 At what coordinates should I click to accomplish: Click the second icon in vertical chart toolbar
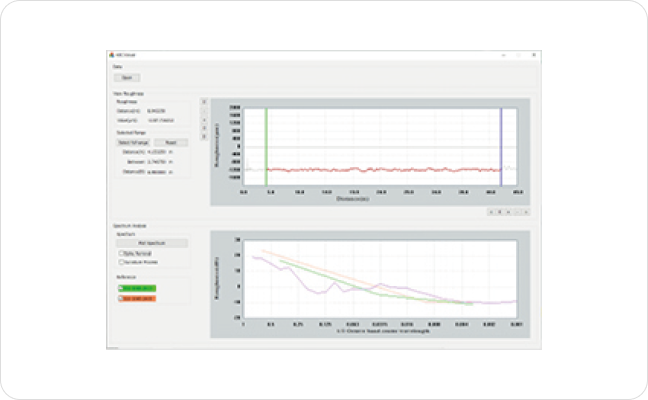tap(204, 110)
